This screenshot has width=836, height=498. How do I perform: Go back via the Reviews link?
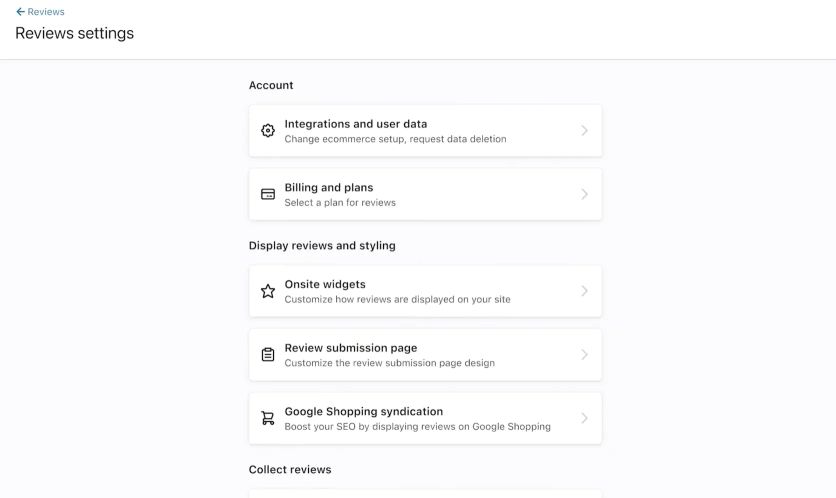(x=46, y=12)
